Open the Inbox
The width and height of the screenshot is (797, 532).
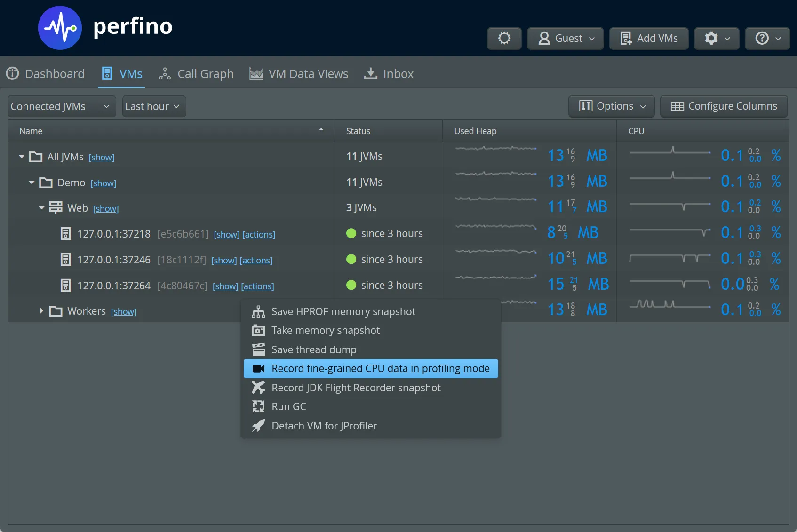pos(389,74)
